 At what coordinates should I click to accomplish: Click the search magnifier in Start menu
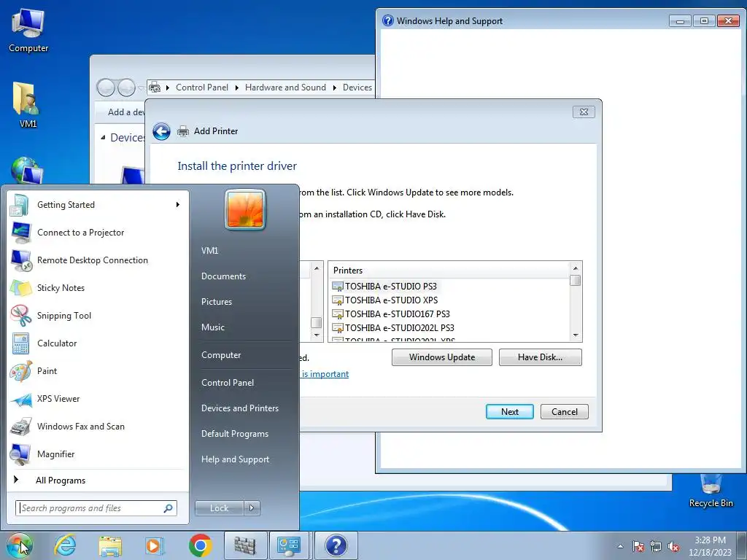coord(169,508)
